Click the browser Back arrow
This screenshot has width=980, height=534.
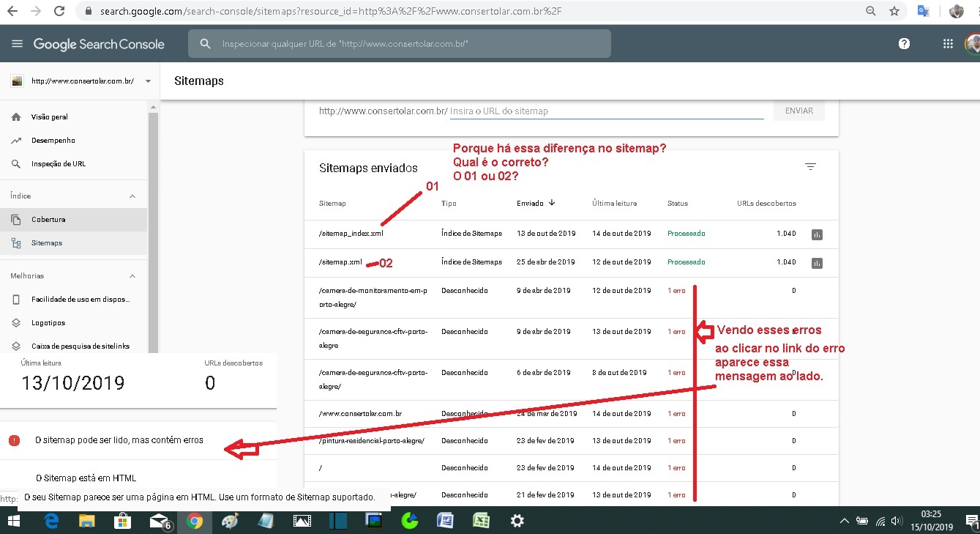14,11
